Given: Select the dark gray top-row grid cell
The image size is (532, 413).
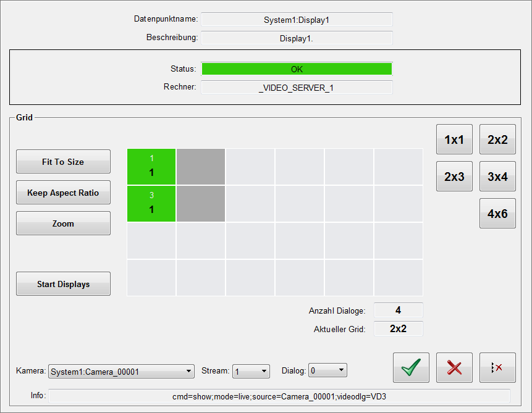Looking at the screenshot, I should coord(201,167).
